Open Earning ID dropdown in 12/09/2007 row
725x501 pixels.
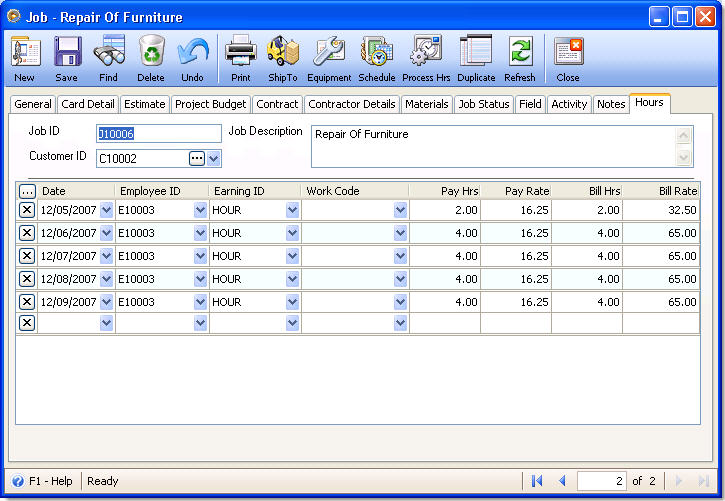tap(292, 302)
